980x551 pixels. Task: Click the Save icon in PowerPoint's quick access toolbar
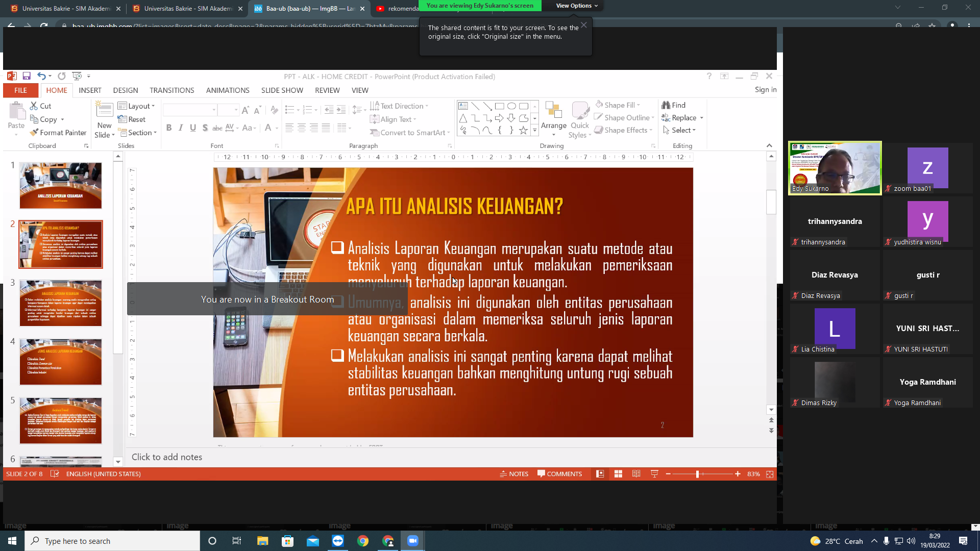pyautogui.click(x=27, y=76)
